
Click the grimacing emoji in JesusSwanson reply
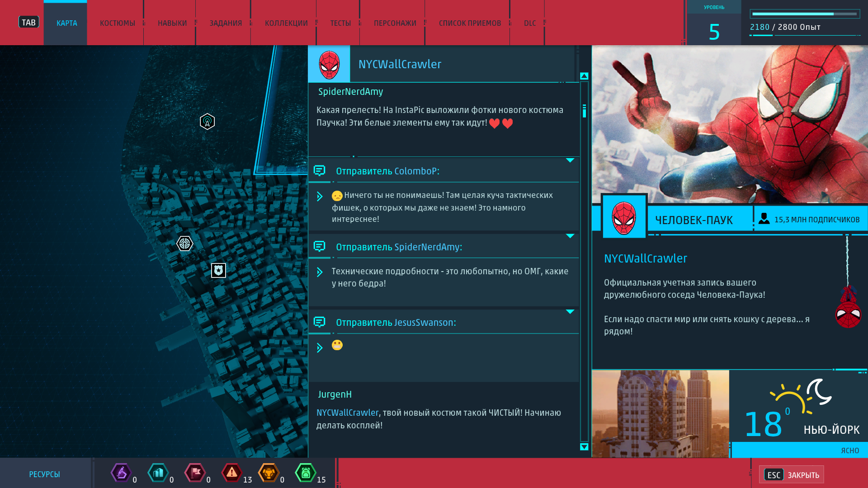(337, 345)
